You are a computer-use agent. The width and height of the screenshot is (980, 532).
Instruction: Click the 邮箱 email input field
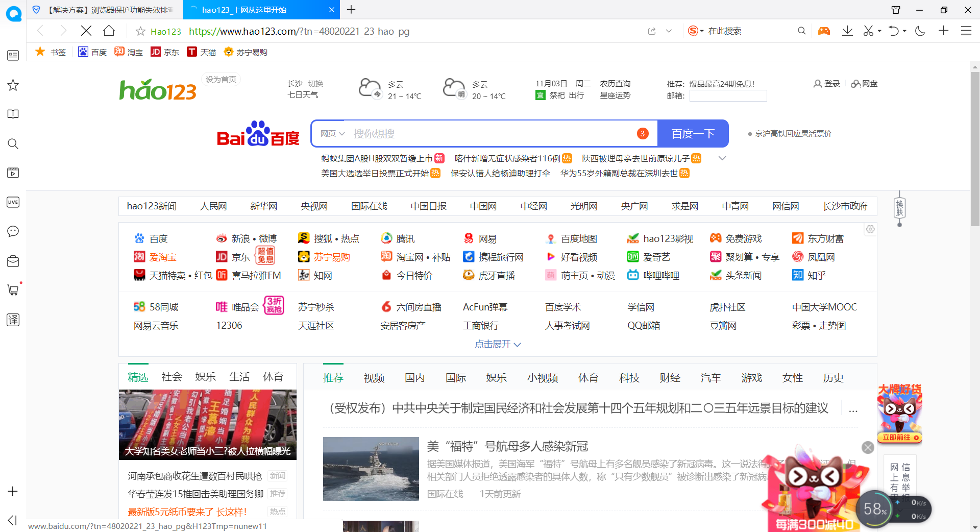click(x=728, y=95)
